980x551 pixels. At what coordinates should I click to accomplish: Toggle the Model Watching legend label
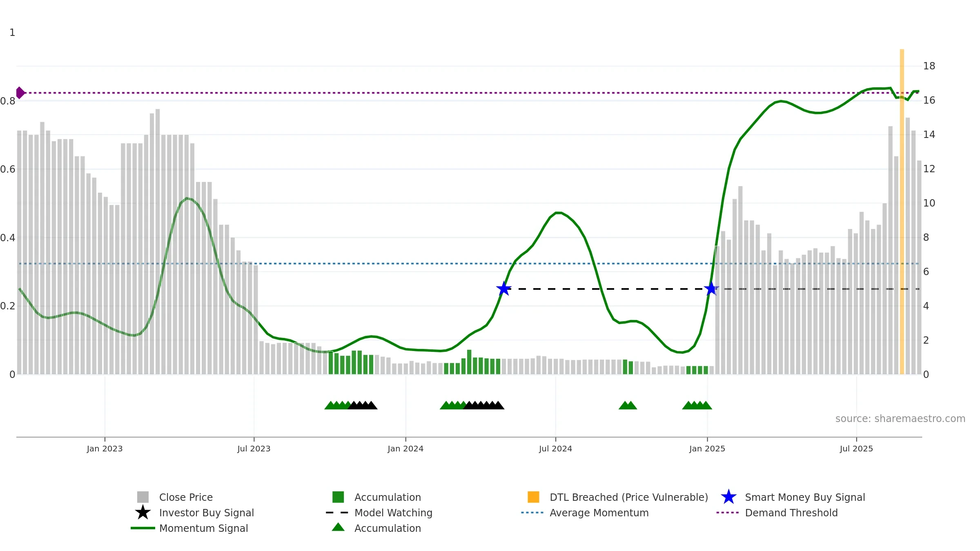click(x=394, y=513)
